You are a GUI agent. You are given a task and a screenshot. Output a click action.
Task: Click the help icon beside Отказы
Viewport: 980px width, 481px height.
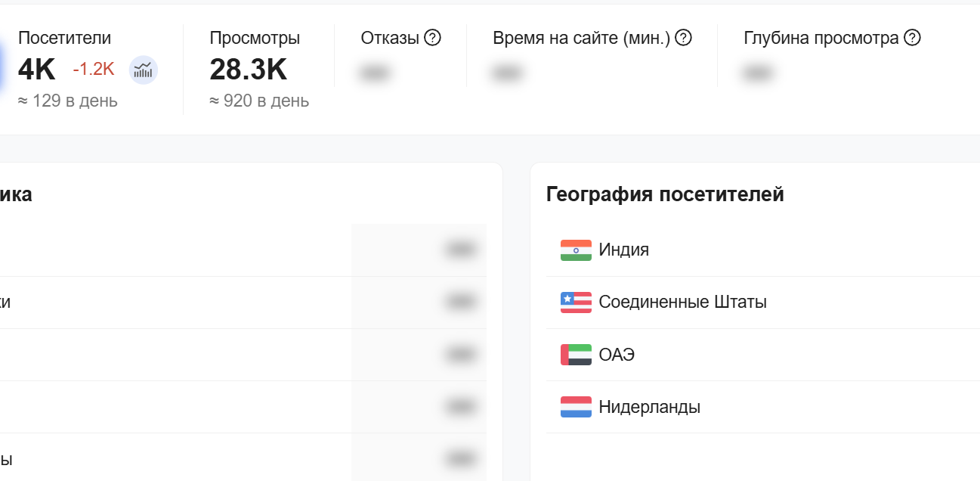click(x=432, y=38)
